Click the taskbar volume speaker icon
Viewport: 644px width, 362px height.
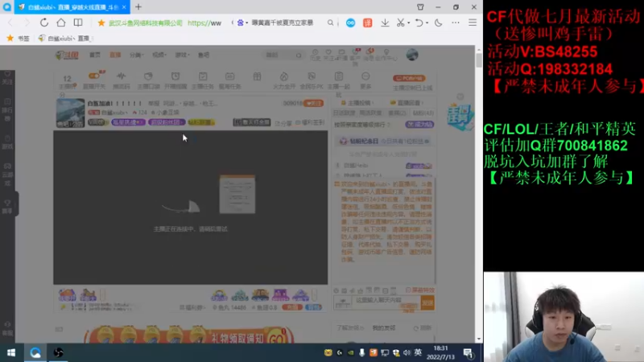pos(407,352)
